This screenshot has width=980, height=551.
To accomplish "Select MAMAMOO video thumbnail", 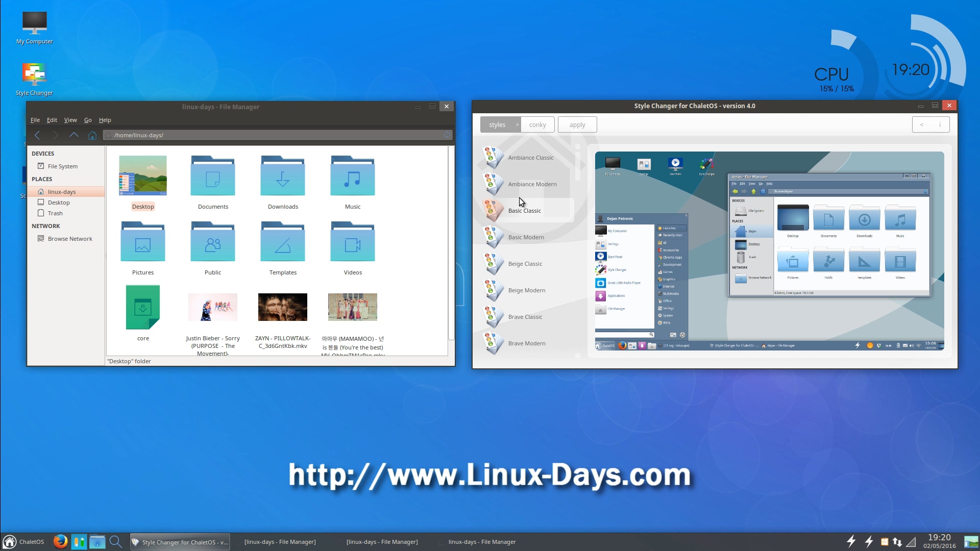I will [353, 307].
